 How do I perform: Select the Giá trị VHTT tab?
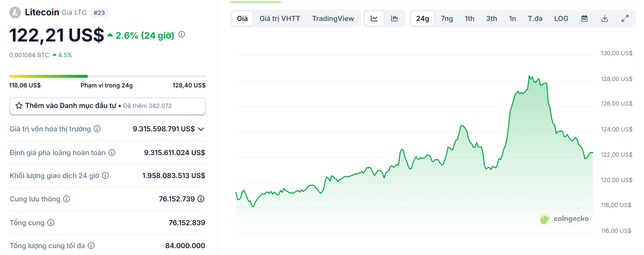280,19
